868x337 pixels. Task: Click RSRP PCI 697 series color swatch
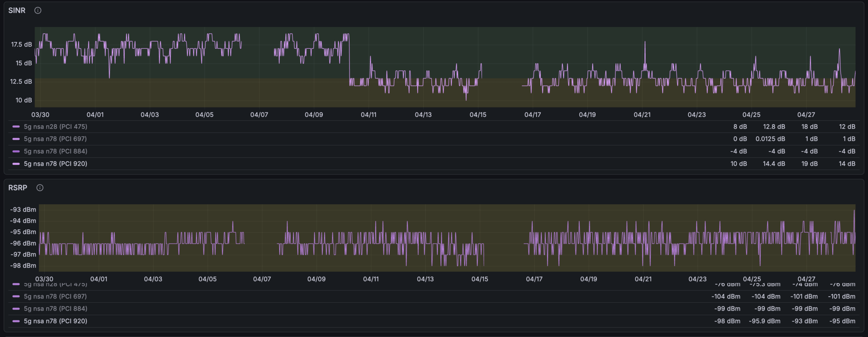(x=16, y=296)
